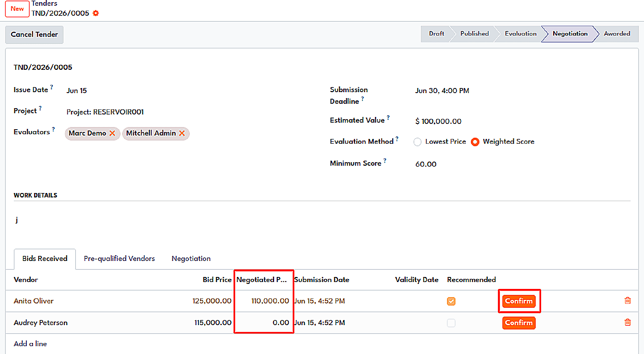This screenshot has width=644, height=354.
Task: Toggle Recommended checkbox for Anita Oliver
Action: [x=451, y=301]
